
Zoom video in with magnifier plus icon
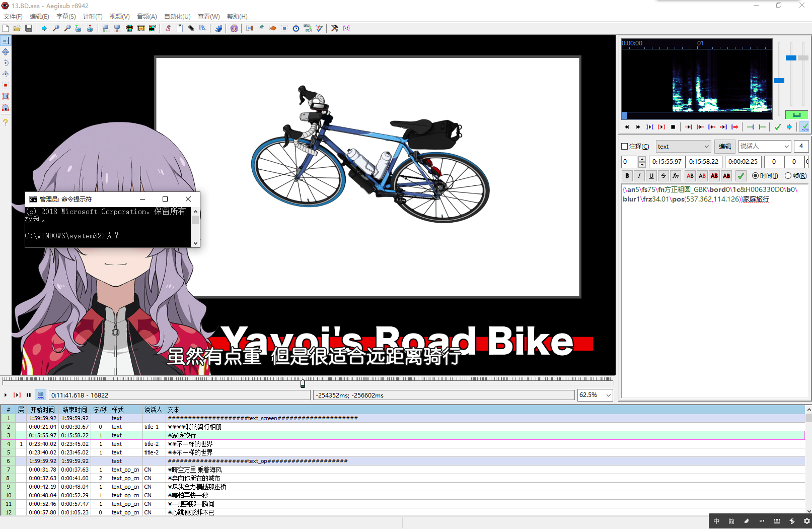pyautogui.click(x=56, y=28)
